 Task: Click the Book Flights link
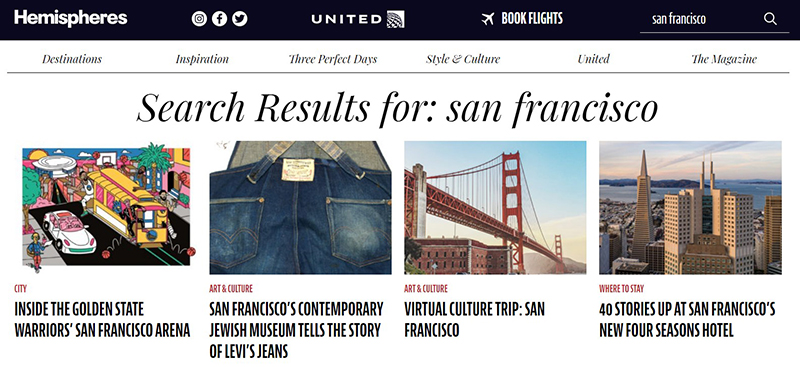[532, 19]
